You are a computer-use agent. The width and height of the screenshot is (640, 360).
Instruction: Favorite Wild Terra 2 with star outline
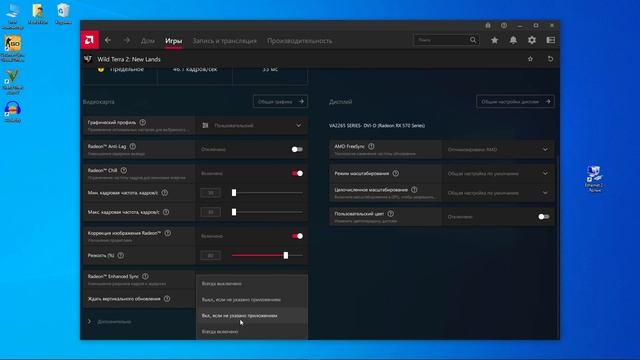[530, 59]
